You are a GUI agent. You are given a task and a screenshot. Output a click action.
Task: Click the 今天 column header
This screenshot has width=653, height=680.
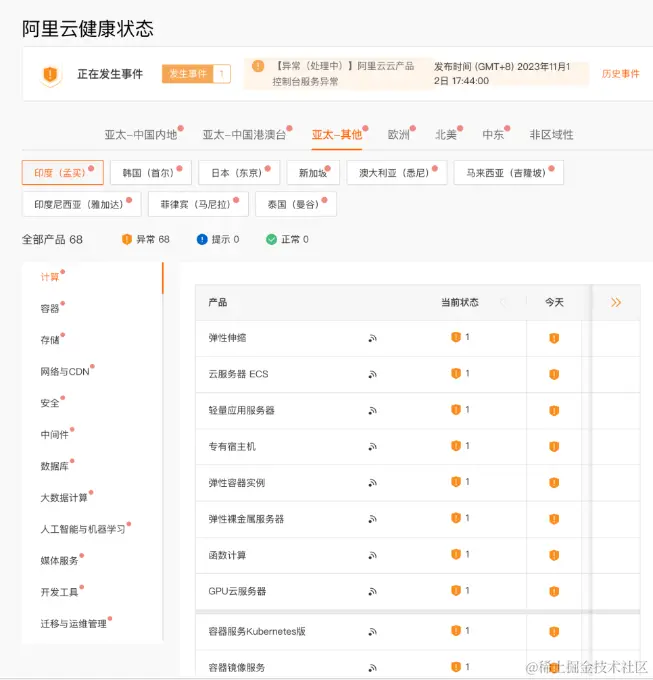tap(554, 302)
